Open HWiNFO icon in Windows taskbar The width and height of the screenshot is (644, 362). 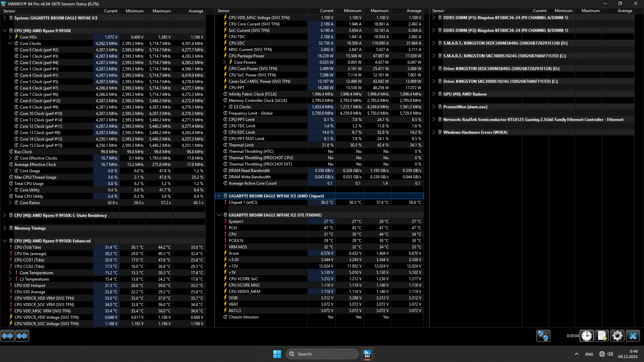[x=367, y=354]
